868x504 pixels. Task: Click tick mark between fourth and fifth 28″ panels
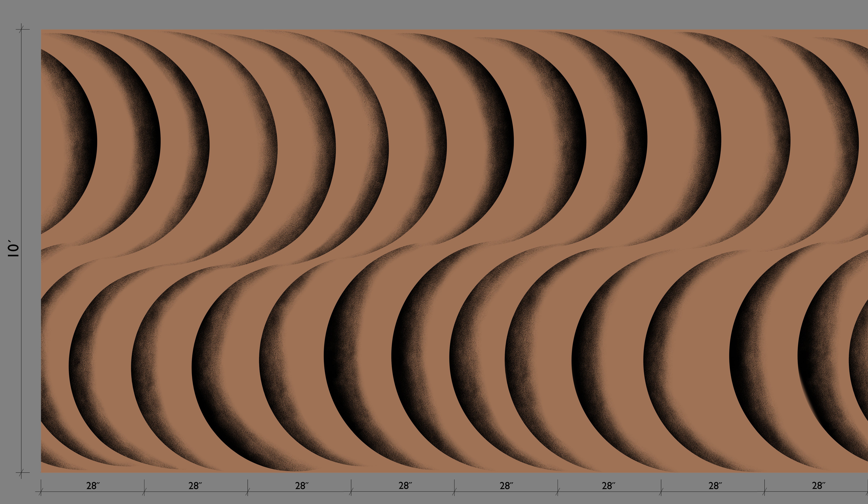(x=454, y=491)
